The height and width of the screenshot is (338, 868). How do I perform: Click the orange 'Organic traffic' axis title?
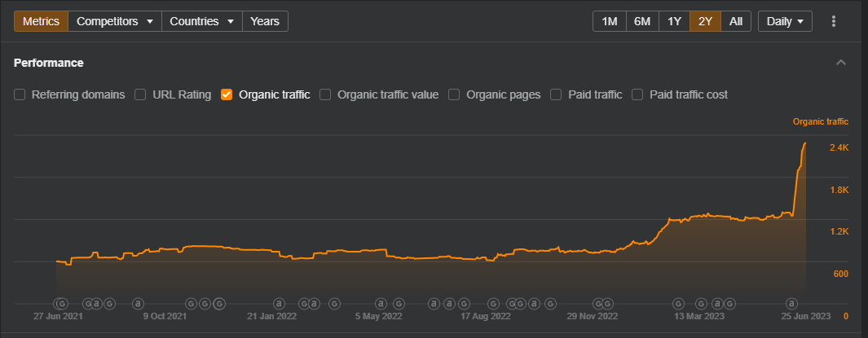pos(821,121)
